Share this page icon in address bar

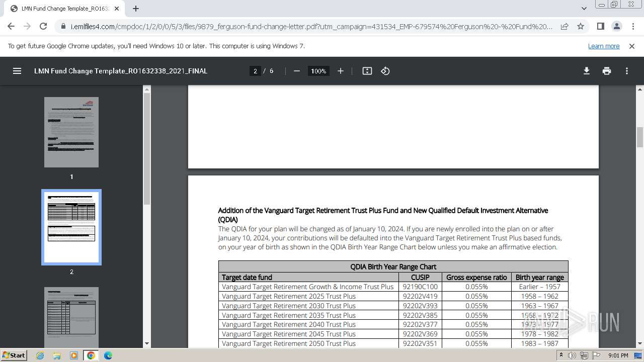click(565, 26)
